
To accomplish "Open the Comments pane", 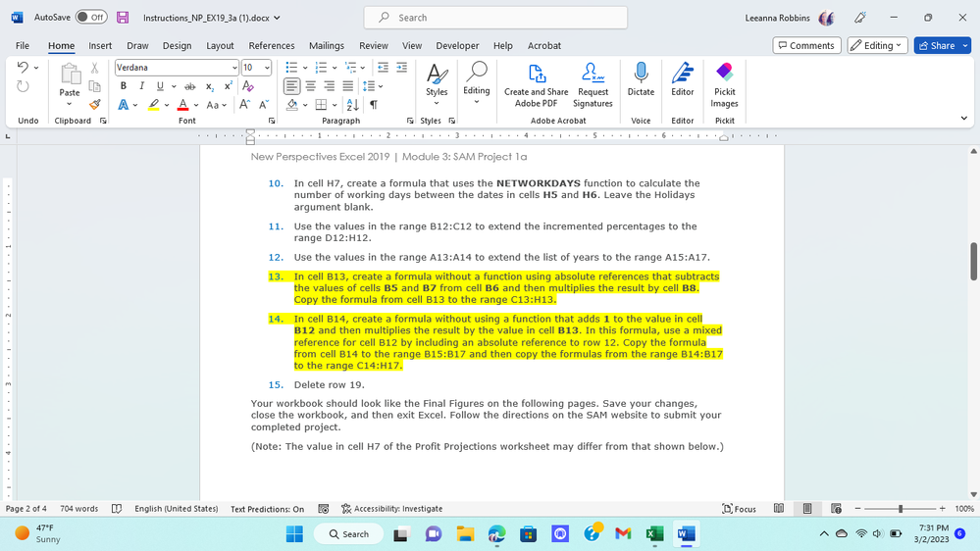I will tap(807, 46).
